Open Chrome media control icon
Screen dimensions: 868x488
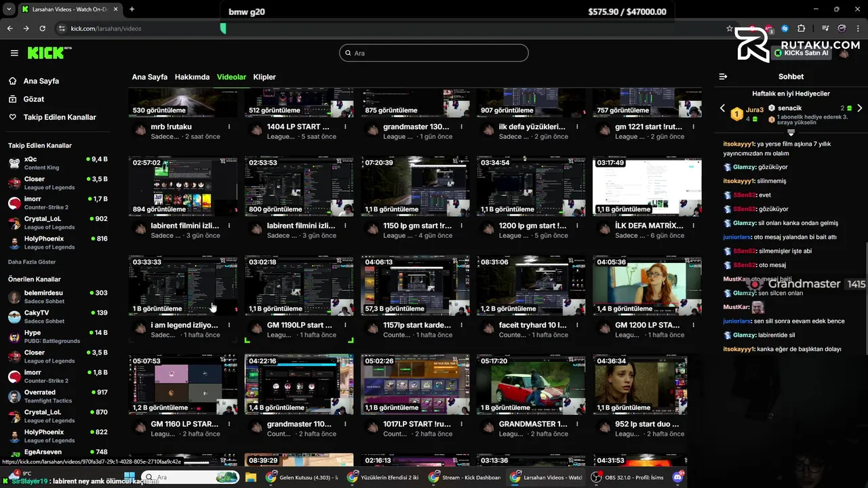pyautogui.click(x=825, y=28)
